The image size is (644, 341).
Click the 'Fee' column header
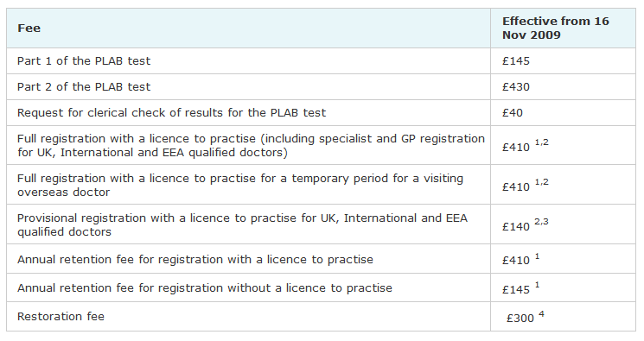click(x=29, y=28)
